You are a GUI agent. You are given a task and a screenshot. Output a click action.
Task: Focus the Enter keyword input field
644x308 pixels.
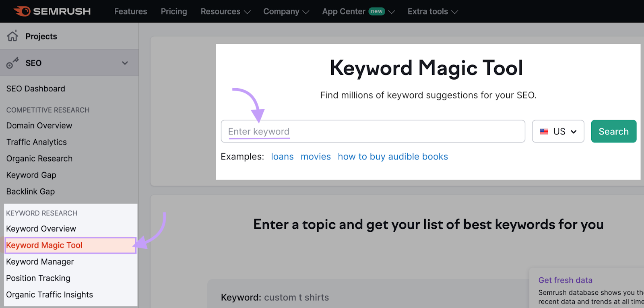pos(373,131)
